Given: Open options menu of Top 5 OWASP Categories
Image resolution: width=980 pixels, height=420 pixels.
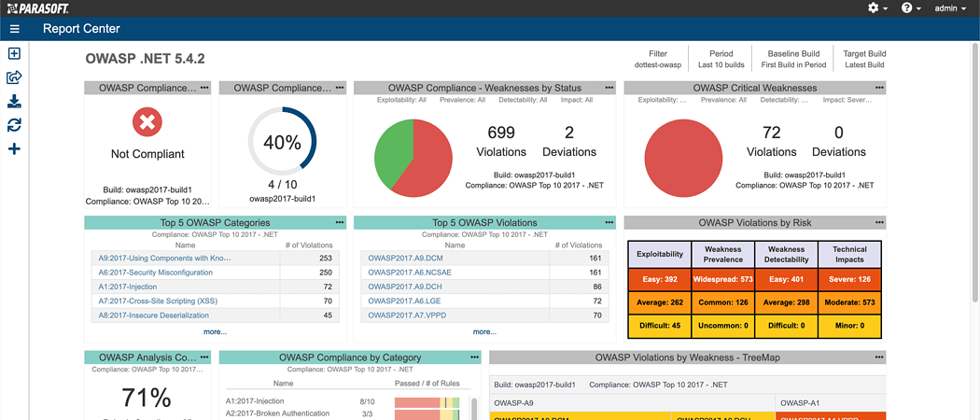Looking at the screenshot, I should (340, 222).
